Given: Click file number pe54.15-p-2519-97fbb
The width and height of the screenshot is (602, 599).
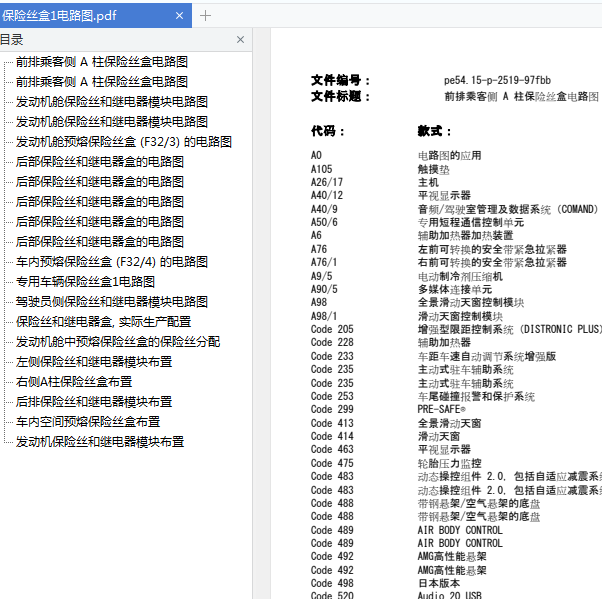Looking at the screenshot, I should click(497, 80).
